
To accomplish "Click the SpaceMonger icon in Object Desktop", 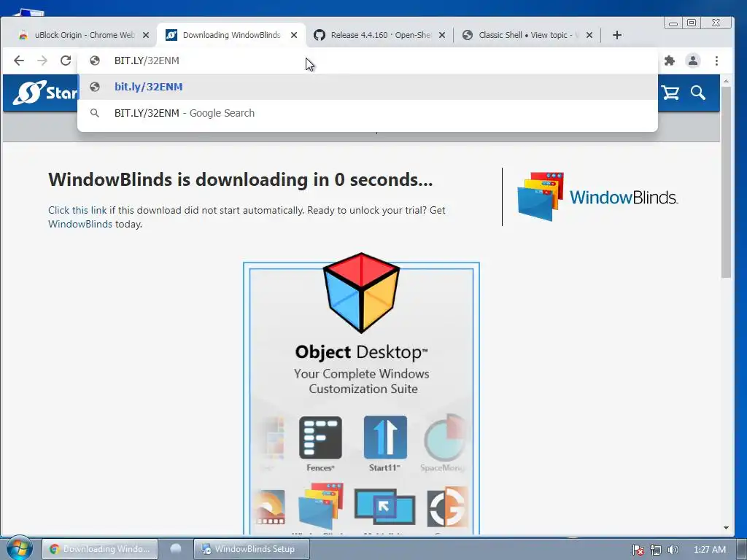I will pyautogui.click(x=444, y=437).
